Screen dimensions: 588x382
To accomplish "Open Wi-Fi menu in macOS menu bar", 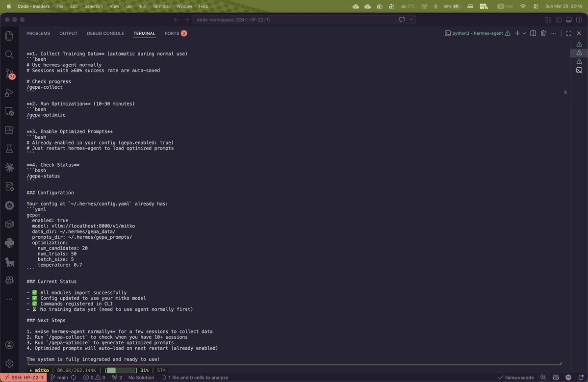I will pos(523,6).
